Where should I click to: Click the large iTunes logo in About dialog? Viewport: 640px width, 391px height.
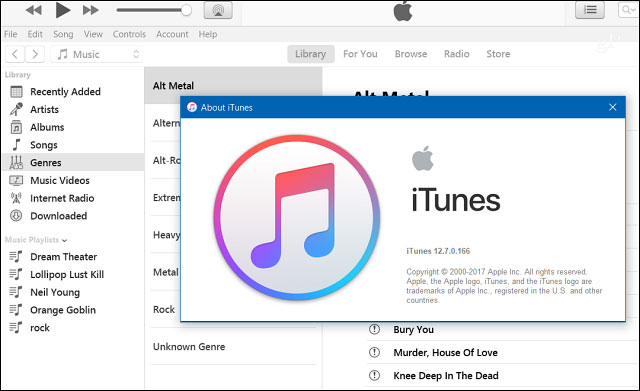point(297,218)
